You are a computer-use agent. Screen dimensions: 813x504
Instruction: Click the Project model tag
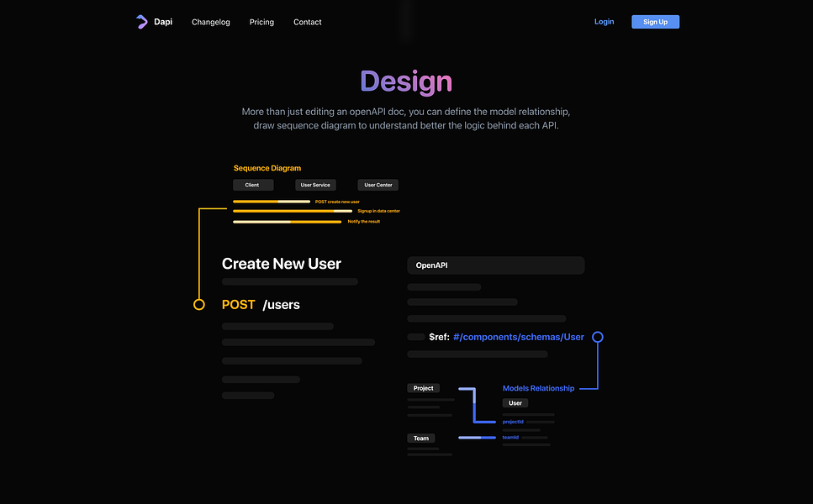(424, 388)
